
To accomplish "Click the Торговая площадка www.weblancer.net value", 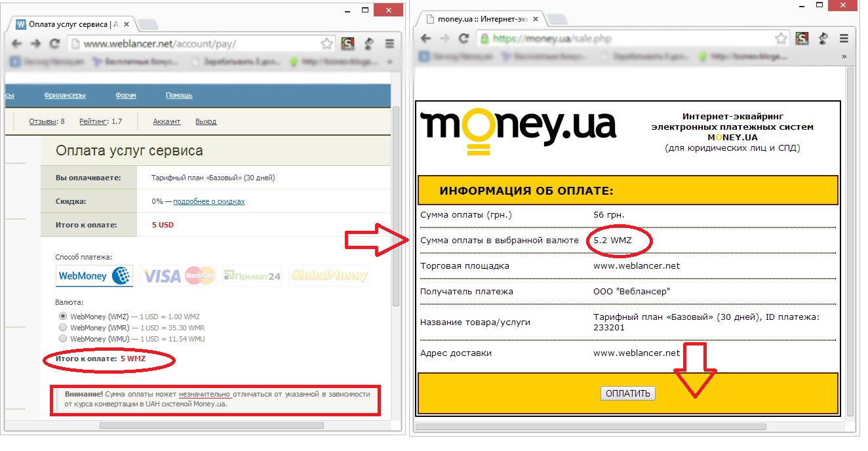I will (x=637, y=266).
